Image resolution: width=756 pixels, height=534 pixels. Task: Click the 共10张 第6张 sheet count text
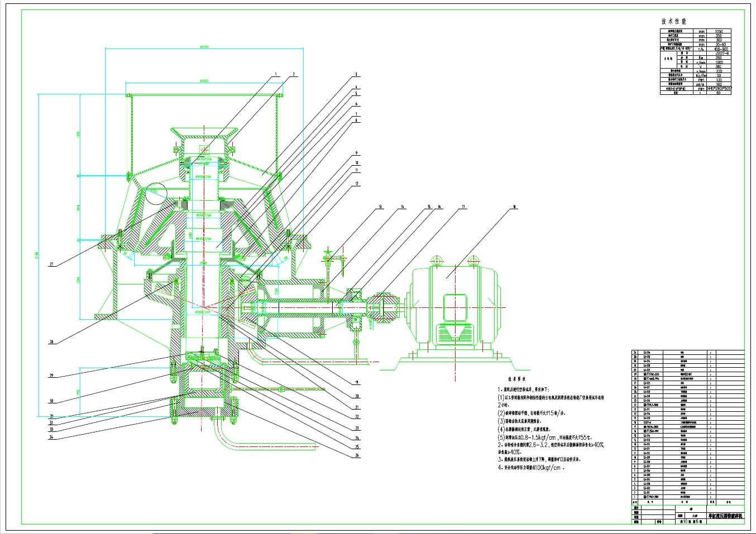pos(690,522)
